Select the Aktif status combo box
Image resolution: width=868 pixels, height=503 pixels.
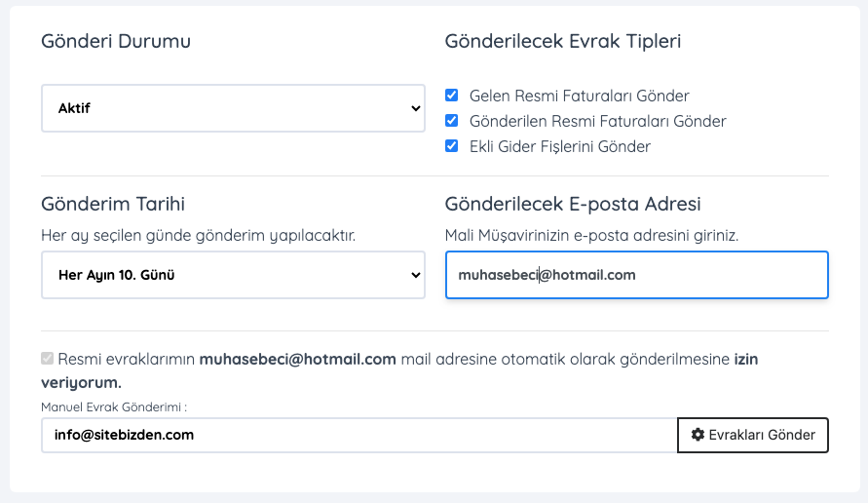(233, 108)
